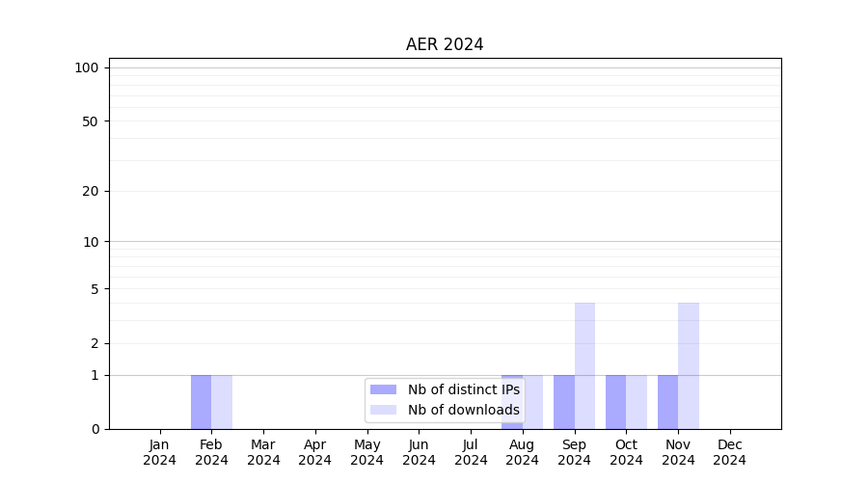Image resolution: width=868 pixels, height=482 pixels.
Task: Click the 'Nb of distinct IPs' legend color swatch
Action: (383, 389)
